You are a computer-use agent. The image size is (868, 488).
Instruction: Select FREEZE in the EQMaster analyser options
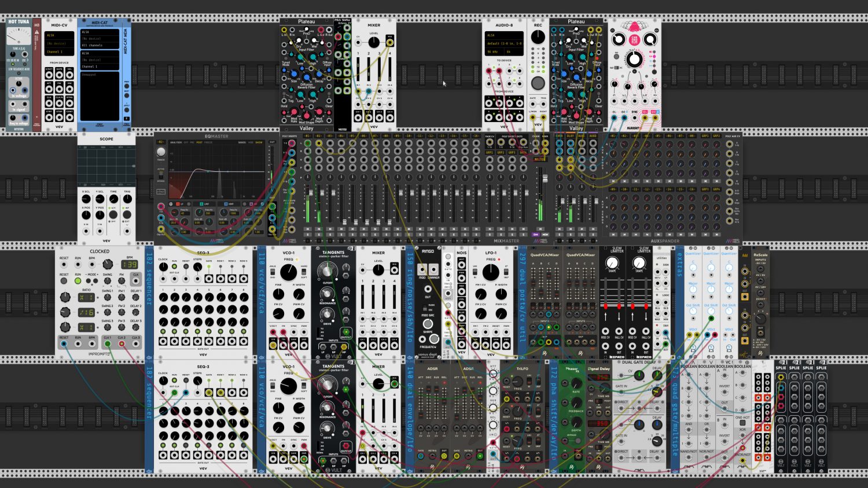208,142
